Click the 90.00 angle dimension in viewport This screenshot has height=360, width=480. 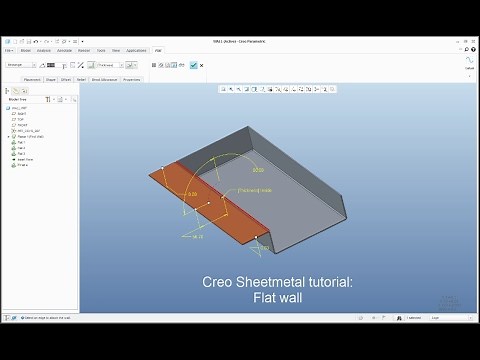(258, 170)
